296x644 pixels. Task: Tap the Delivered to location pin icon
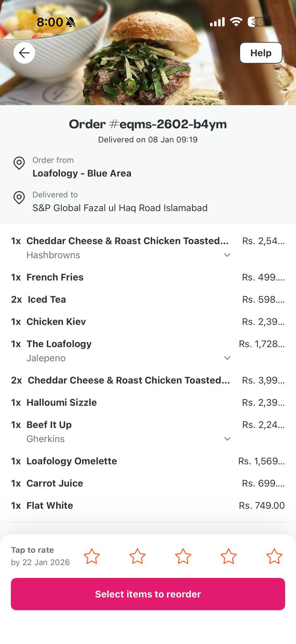pyautogui.click(x=19, y=198)
